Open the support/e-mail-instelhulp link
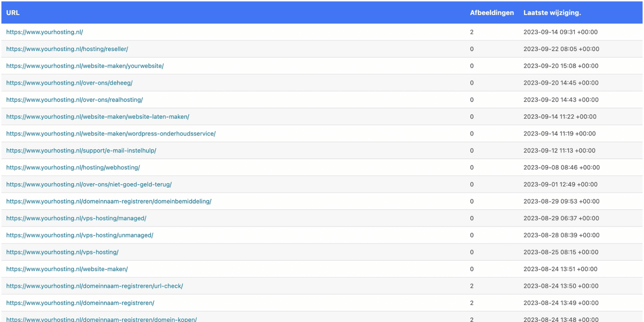This screenshot has height=322, width=644. [81, 151]
